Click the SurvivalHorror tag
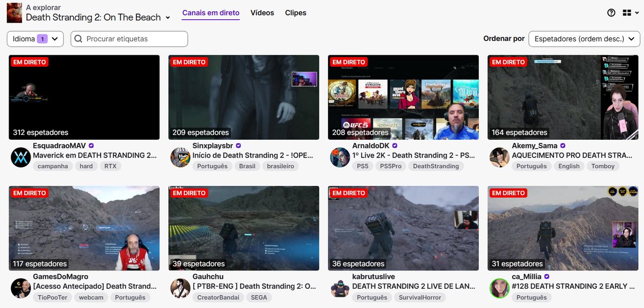This screenshot has width=644, height=308. coord(420,297)
